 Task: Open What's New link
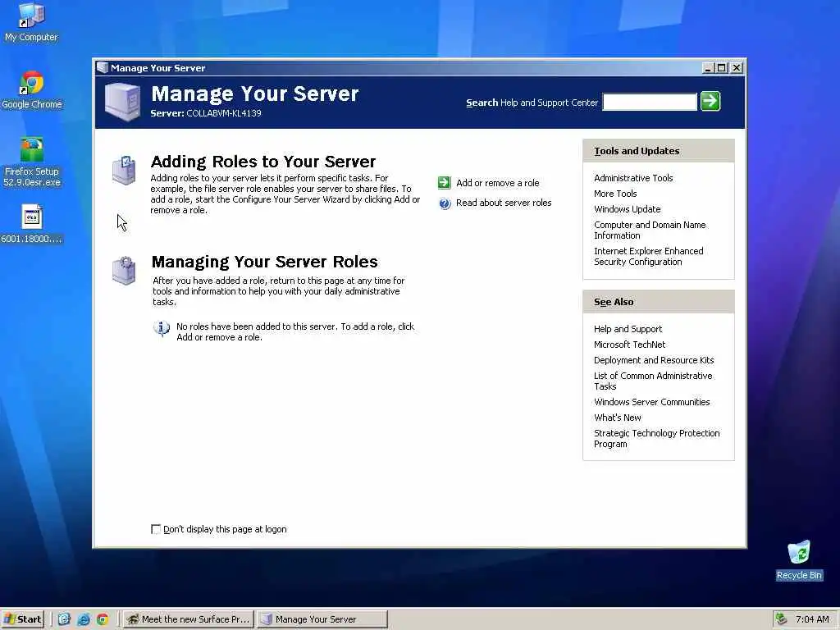[x=617, y=418]
